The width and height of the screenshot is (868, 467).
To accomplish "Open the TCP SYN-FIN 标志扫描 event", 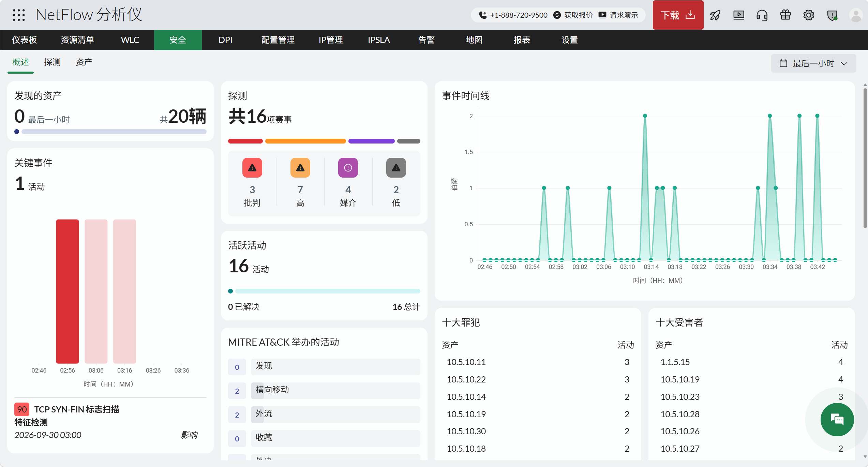I will pyautogui.click(x=77, y=409).
